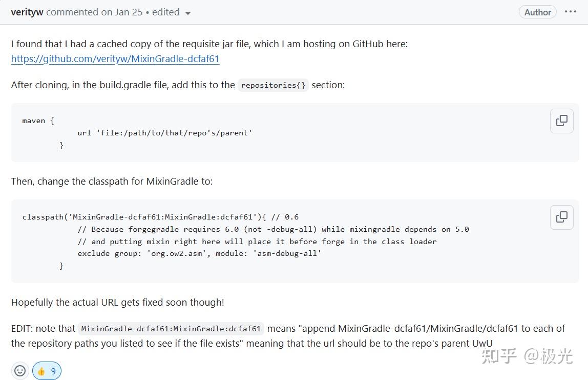Image resolution: width=588 pixels, height=380 pixels.
Task: Open verityw's profile
Action: [x=27, y=12]
